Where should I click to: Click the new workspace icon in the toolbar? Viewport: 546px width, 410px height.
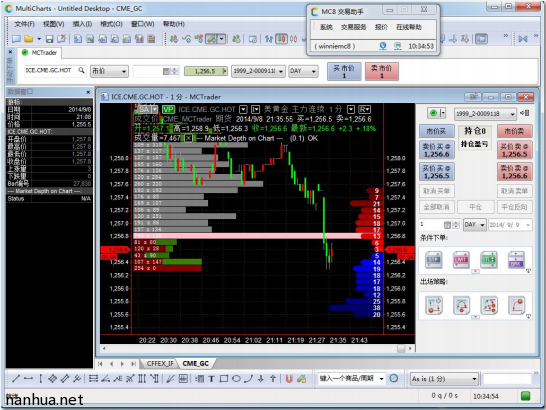[16, 39]
